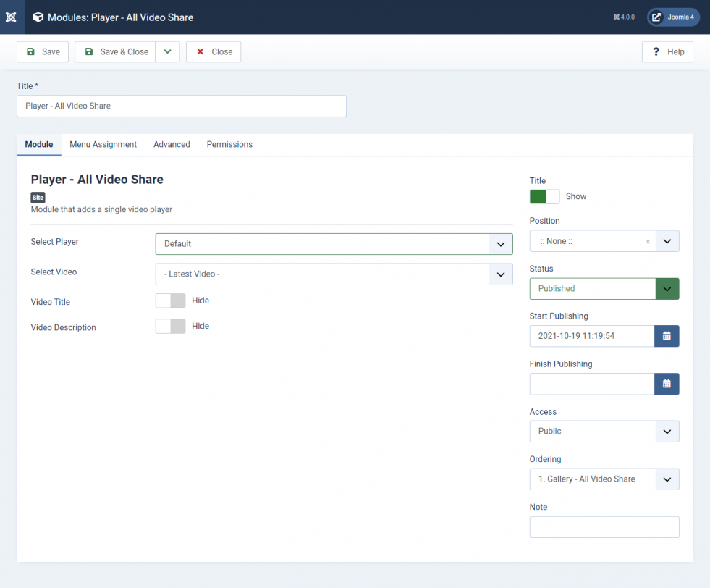This screenshot has height=588, width=710.
Task: Clear the Position selection with the x
Action: [648, 241]
